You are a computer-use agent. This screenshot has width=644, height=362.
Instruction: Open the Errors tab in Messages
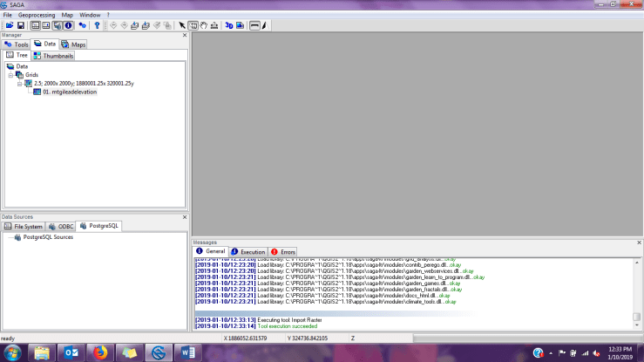coord(283,251)
